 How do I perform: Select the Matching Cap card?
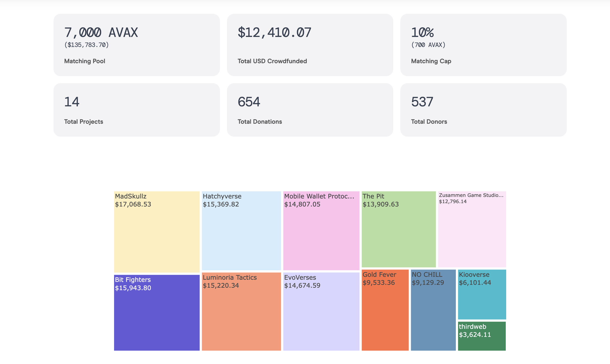pyautogui.click(x=483, y=45)
